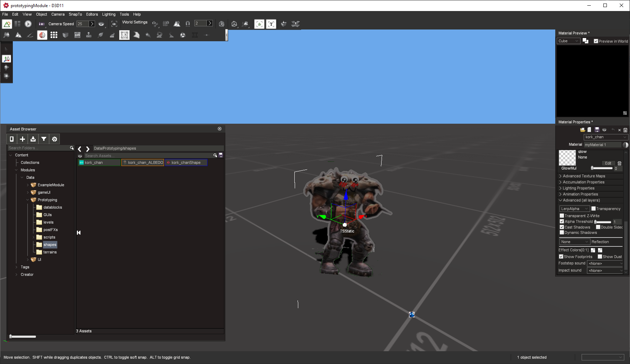
Task: Click the fit view to selection icon
Action: click(114, 24)
